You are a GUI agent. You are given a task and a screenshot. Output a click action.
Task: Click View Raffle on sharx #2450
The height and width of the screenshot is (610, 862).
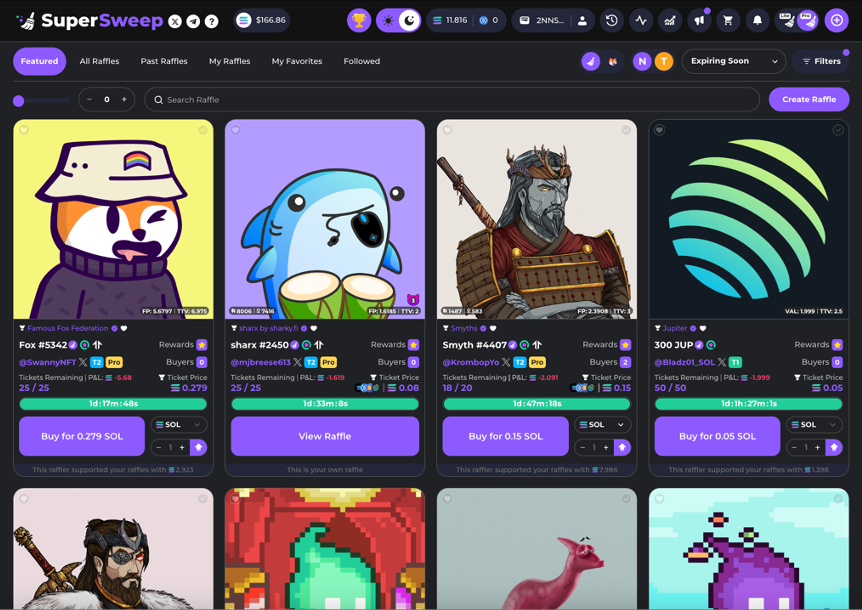pos(325,436)
